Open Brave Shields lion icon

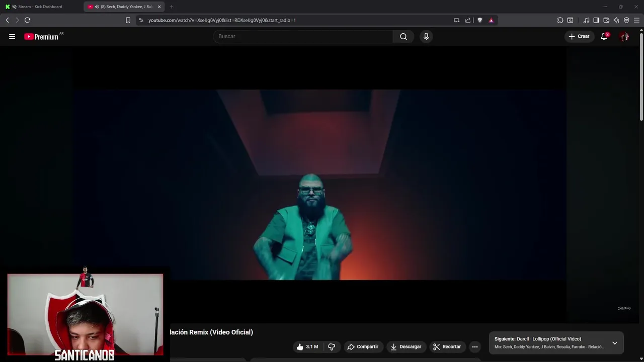pyautogui.click(x=480, y=20)
